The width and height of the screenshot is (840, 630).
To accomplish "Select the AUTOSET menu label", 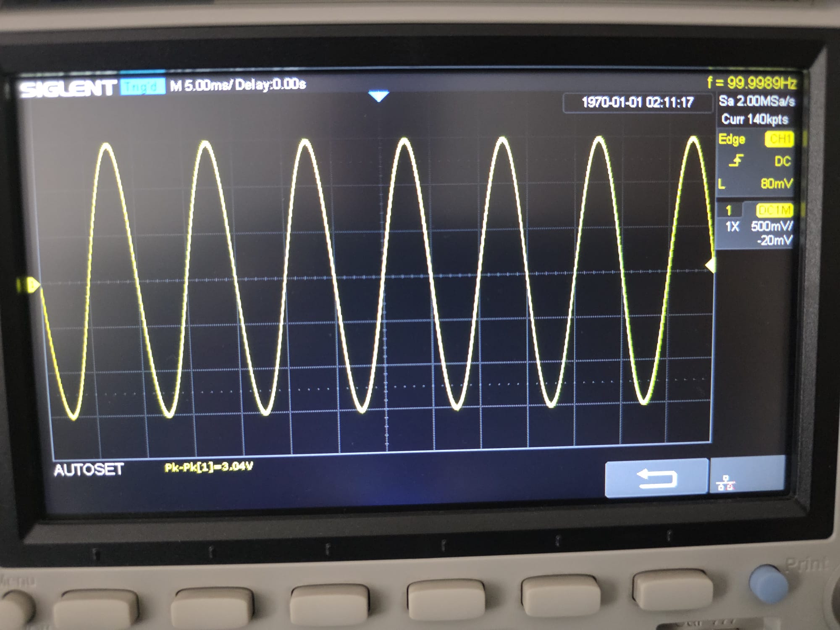I will click(x=89, y=469).
